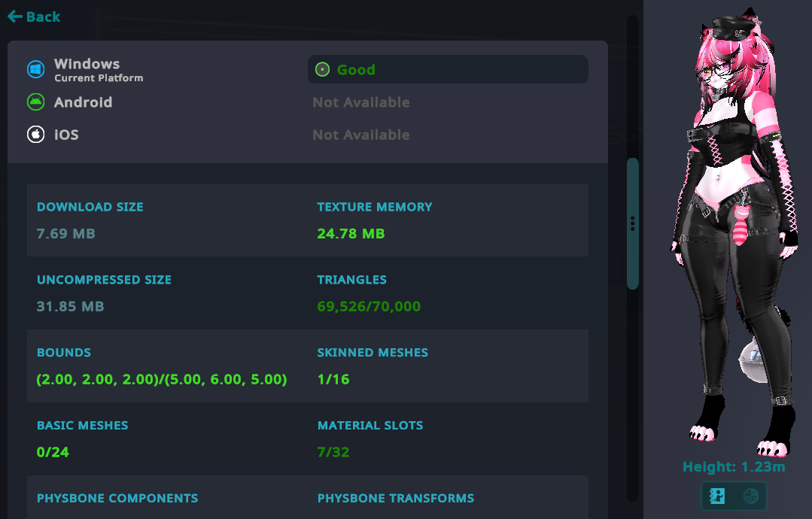812x519 pixels.
Task: Click the 24.78 MB texture memory value
Action: (x=351, y=234)
